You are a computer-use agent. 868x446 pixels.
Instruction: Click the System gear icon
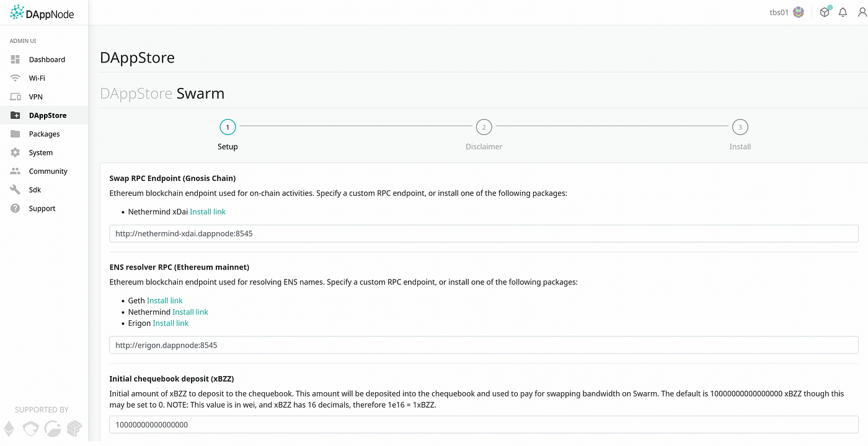(15, 152)
